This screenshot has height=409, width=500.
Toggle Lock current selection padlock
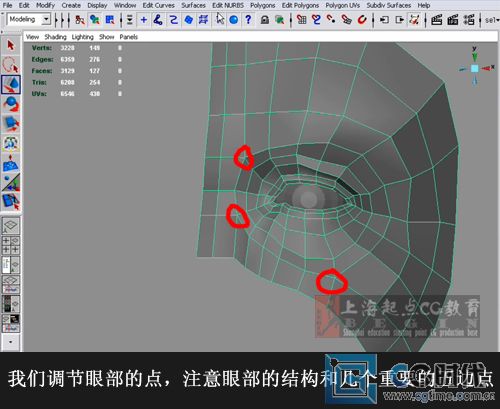pos(265,20)
